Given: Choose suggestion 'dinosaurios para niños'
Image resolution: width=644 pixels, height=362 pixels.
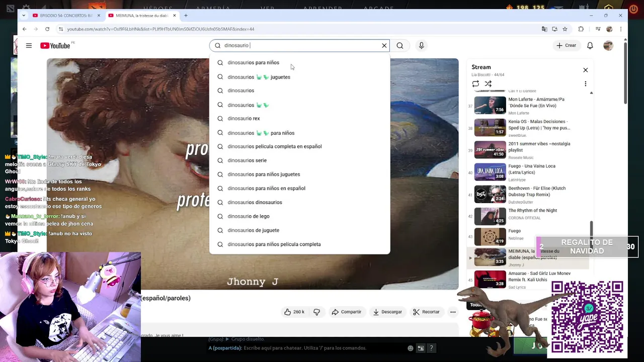Looking at the screenshot, I should [x=300, y=63].
